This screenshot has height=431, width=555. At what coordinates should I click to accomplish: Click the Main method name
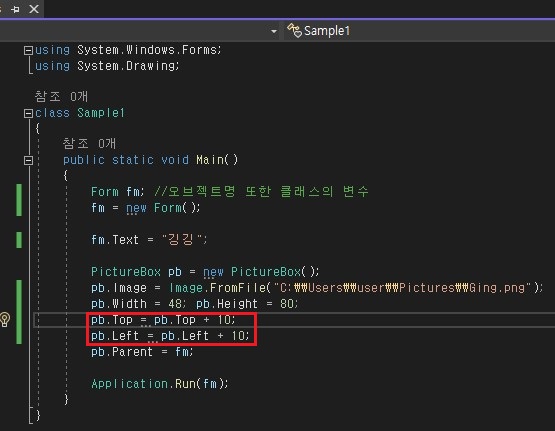[210, 160]
